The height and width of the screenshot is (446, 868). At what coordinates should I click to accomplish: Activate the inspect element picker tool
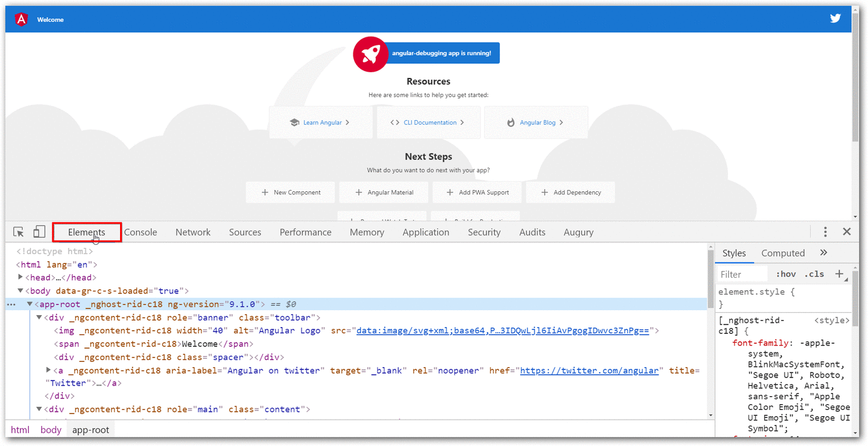tap(18, 231)
